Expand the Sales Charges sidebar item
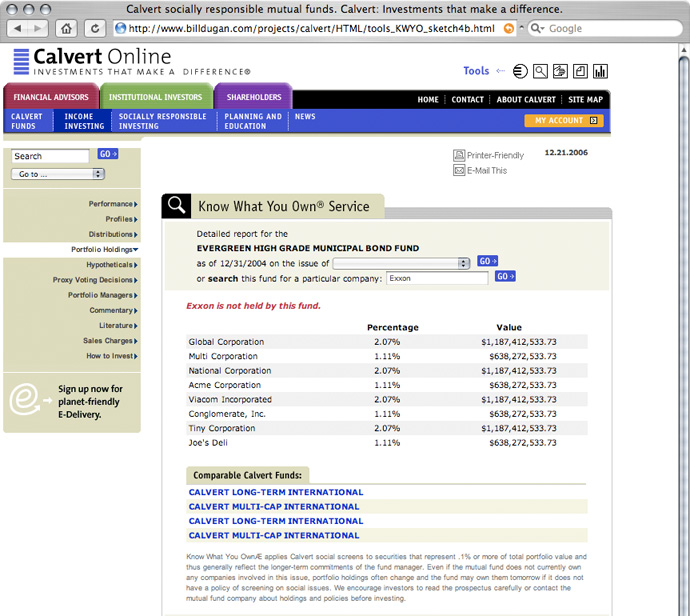This screenshot has width=690, height=616. pos(110,341)
